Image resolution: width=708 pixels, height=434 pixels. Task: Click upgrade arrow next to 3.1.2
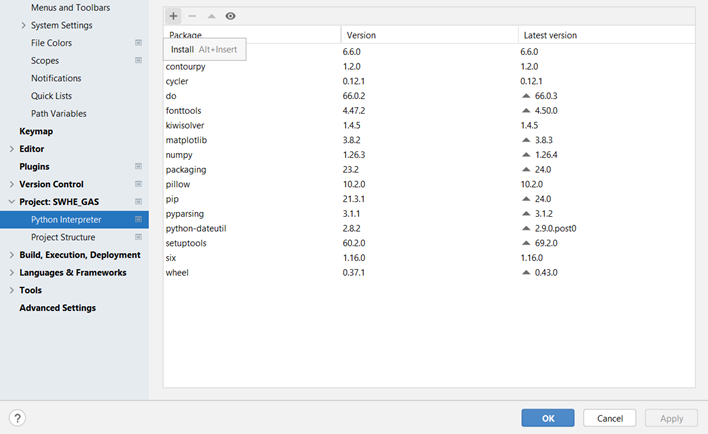pyautogui.click(x=526, y=214)
